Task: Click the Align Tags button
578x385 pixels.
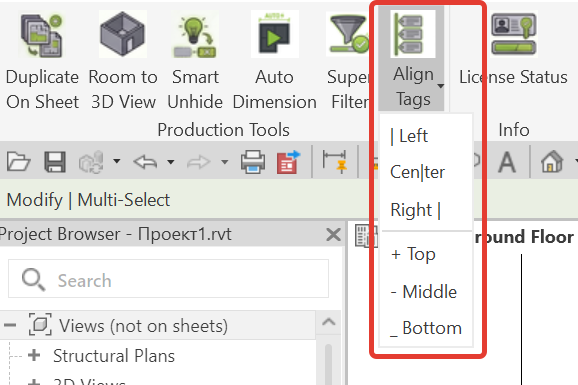Action: click(x=412, y=58)
